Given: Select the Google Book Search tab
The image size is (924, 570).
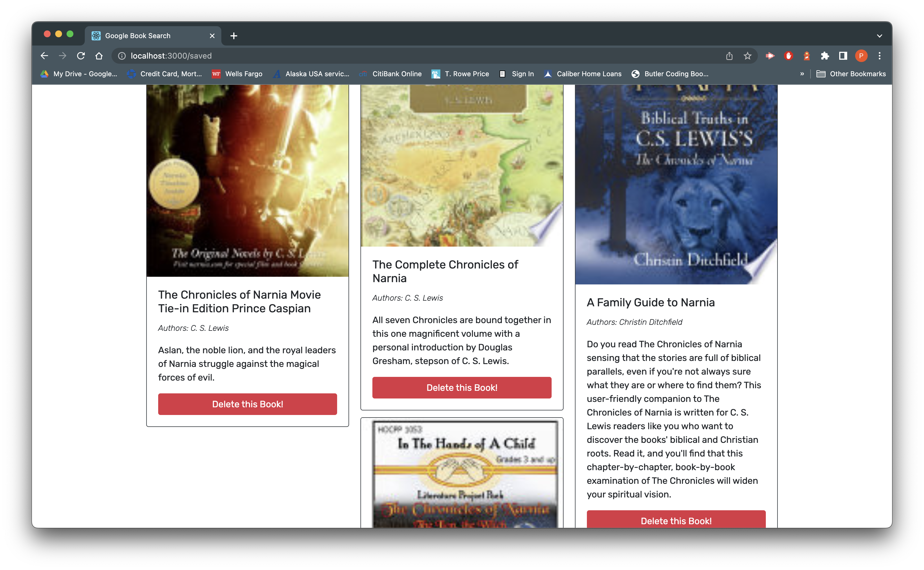Looking at the screenshot, I should [153, 36].
